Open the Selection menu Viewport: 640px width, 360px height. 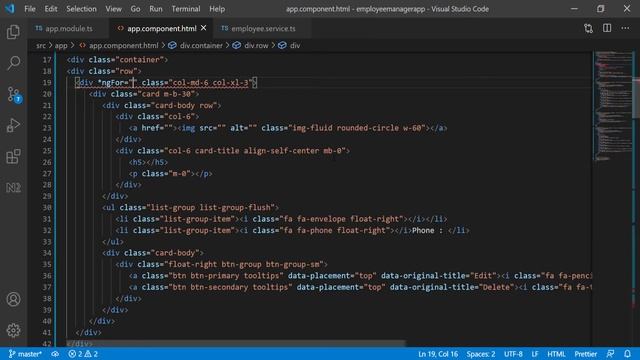(81, 9)
